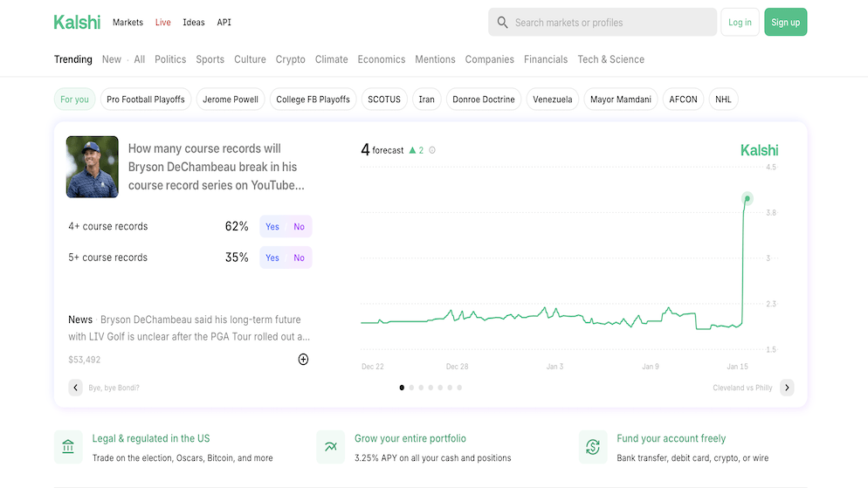Select the Trending tab

(x=73, y=59)
